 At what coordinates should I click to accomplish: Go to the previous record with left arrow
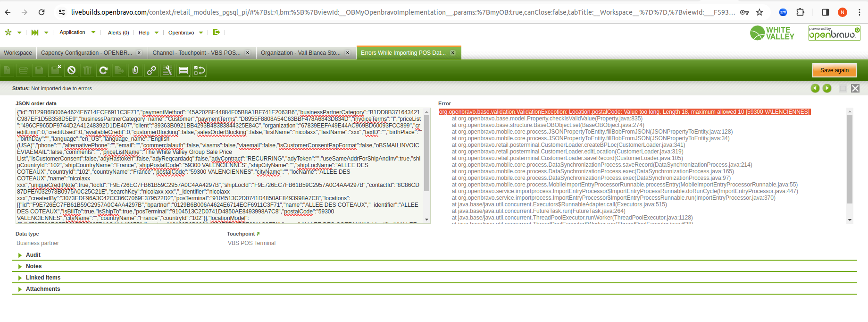815,88
